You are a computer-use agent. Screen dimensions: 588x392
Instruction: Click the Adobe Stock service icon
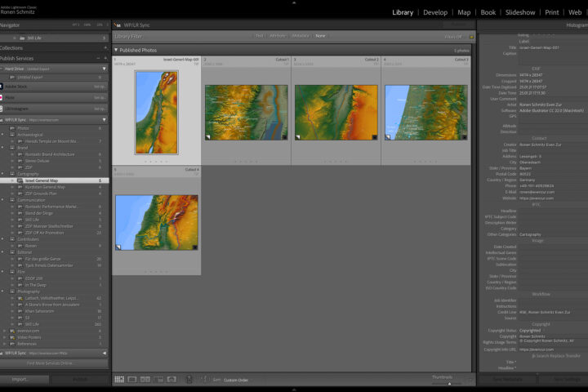pyautogui.click(x=2, y=87)
